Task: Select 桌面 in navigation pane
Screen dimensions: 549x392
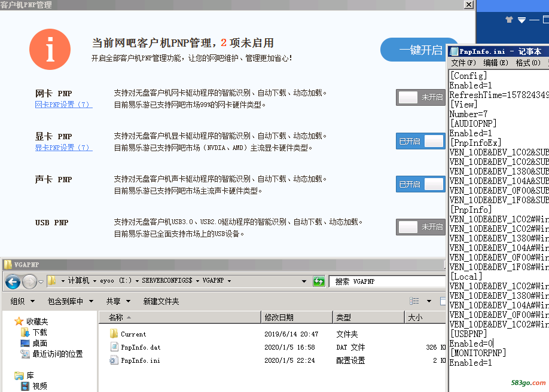Action: tap(39, 343)
